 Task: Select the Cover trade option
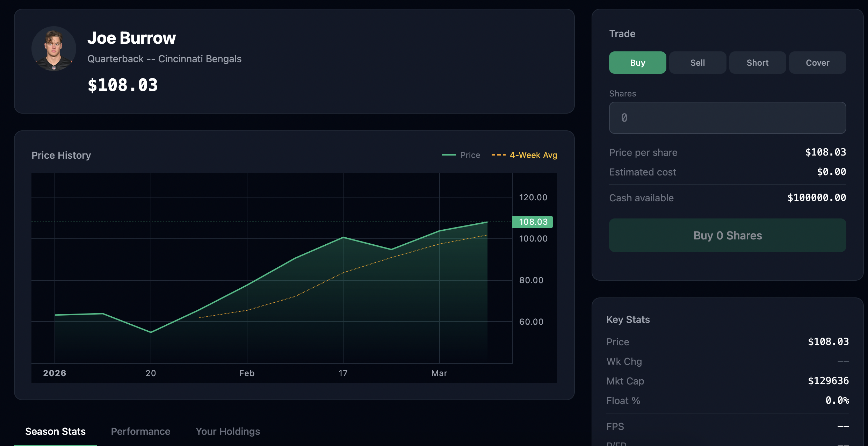[817, 62]
